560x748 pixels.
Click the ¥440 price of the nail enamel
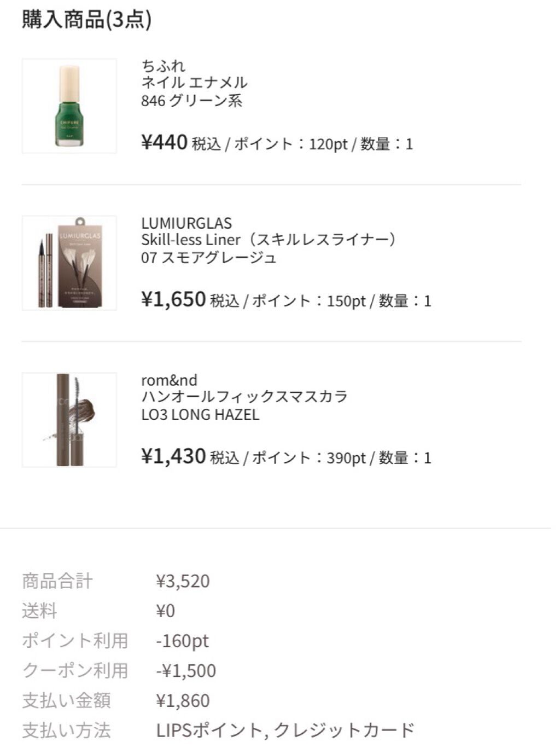coord(164,143)
